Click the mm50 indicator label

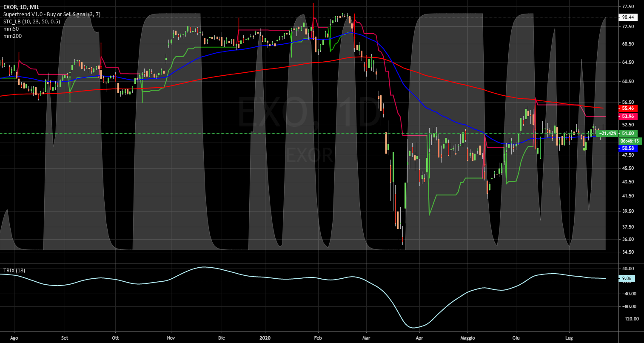click(x=11, y=29)
